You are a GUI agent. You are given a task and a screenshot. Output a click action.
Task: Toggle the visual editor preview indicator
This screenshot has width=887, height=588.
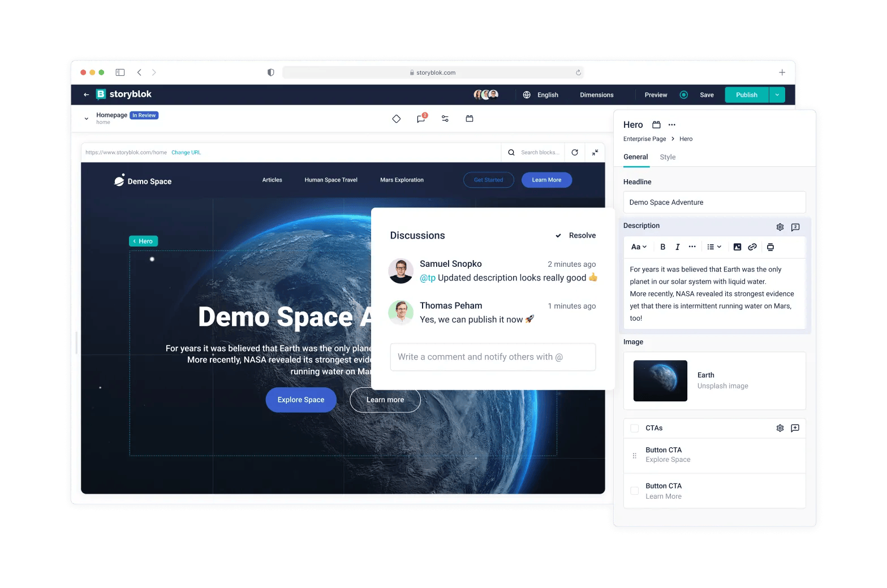click(x=683, y=95)
